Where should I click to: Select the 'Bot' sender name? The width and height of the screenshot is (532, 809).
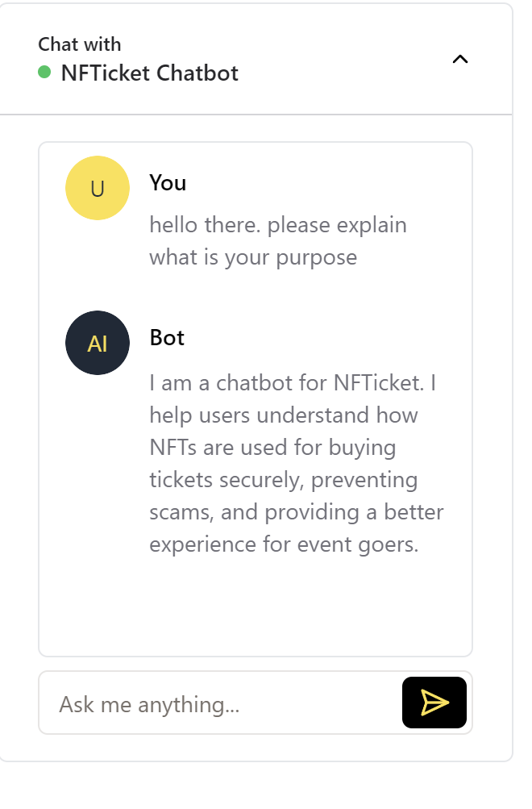click(167, 338)
